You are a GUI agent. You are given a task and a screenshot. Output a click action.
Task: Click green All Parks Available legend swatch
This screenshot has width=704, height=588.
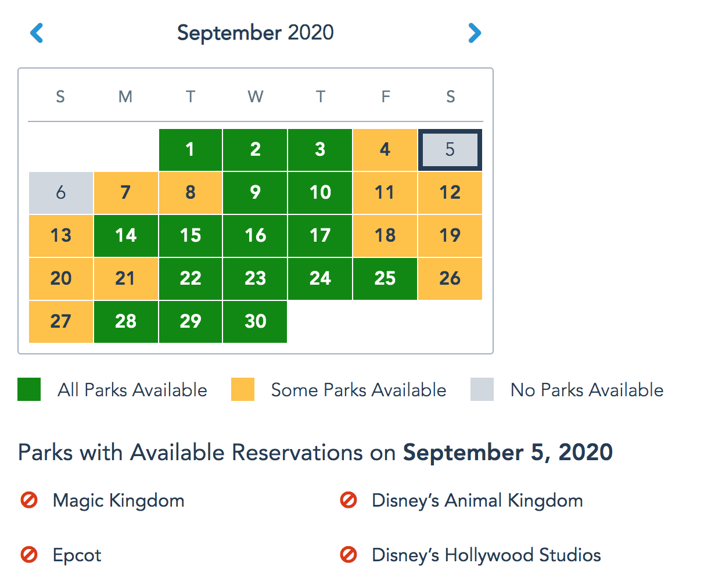29,389
